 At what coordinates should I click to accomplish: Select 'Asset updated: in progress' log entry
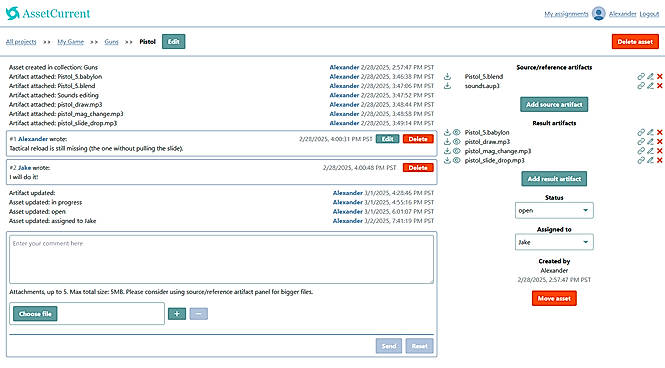click(45, 202)
